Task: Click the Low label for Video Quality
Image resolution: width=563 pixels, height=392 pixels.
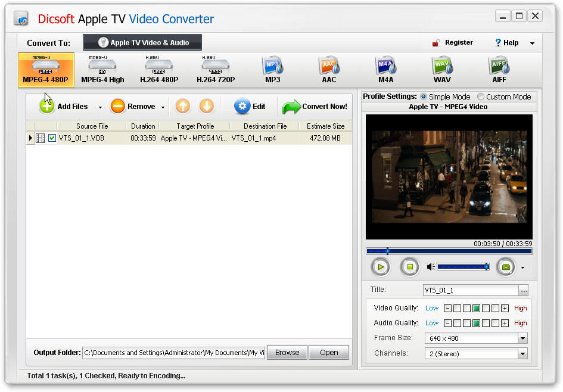Action: [432, 309]
